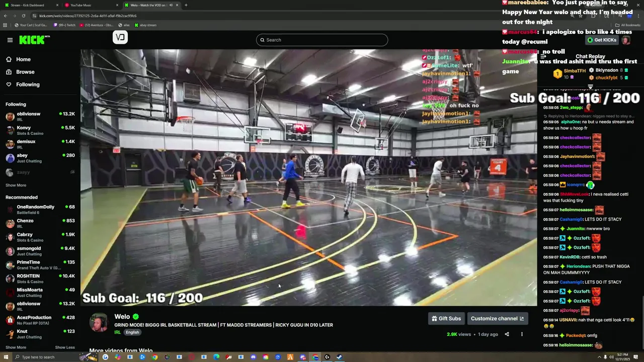Open the Kick hamburger menu
644x362 pixels.
[10, 40]
